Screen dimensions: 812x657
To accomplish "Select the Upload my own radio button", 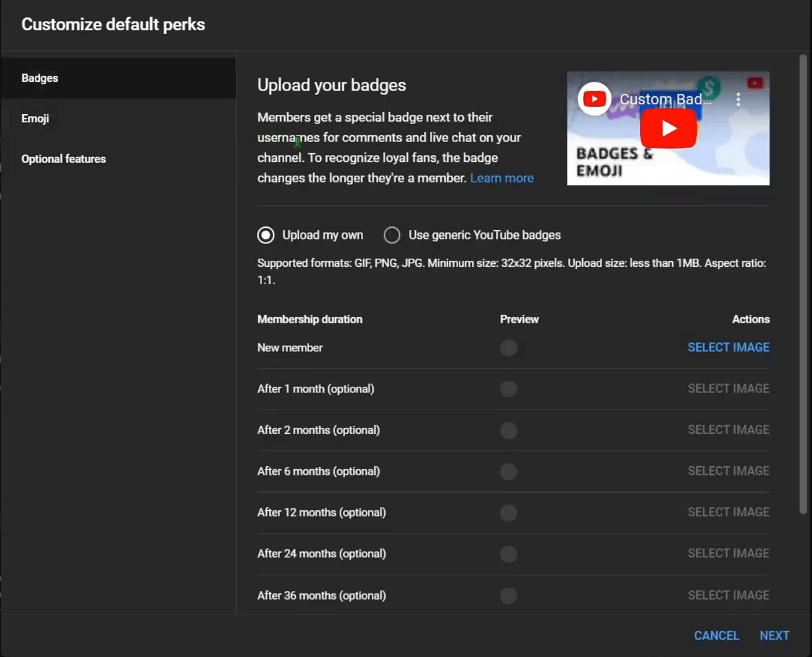I will (266, 235).
